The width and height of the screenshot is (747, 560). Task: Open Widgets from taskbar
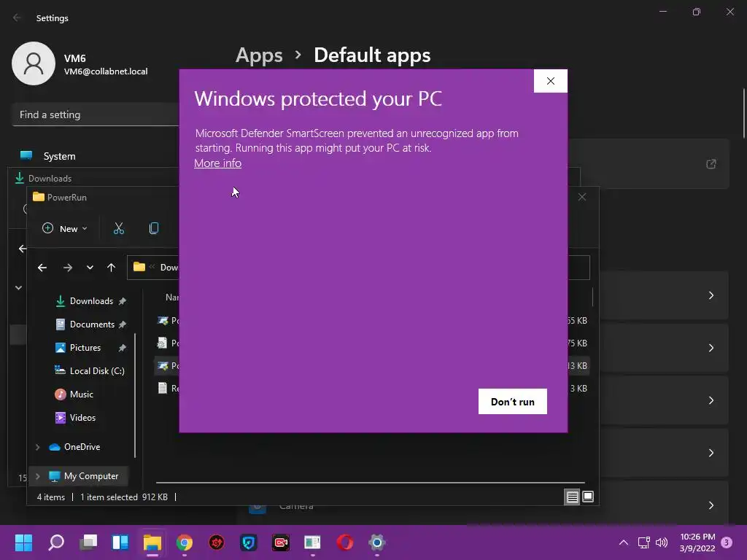[120, 542]
